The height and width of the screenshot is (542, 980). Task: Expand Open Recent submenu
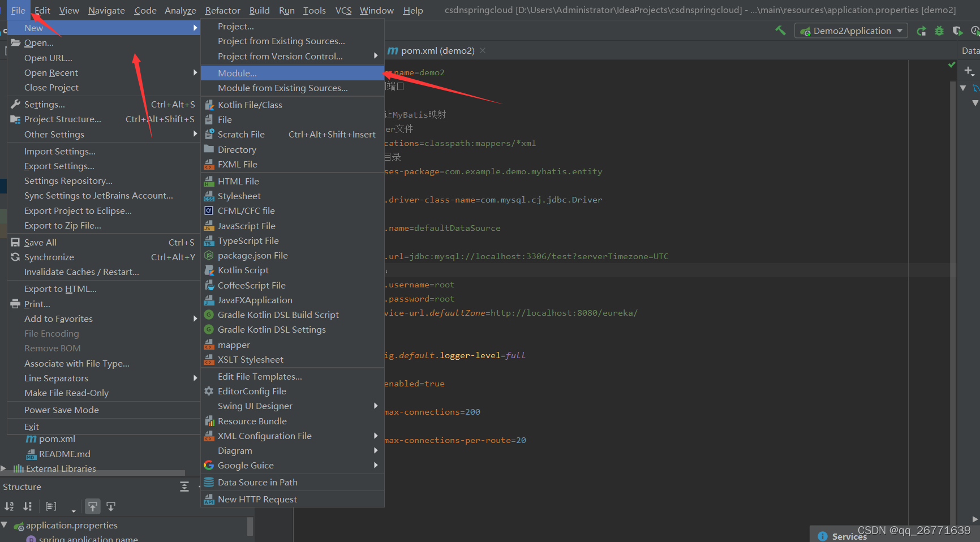click(104, 72)
